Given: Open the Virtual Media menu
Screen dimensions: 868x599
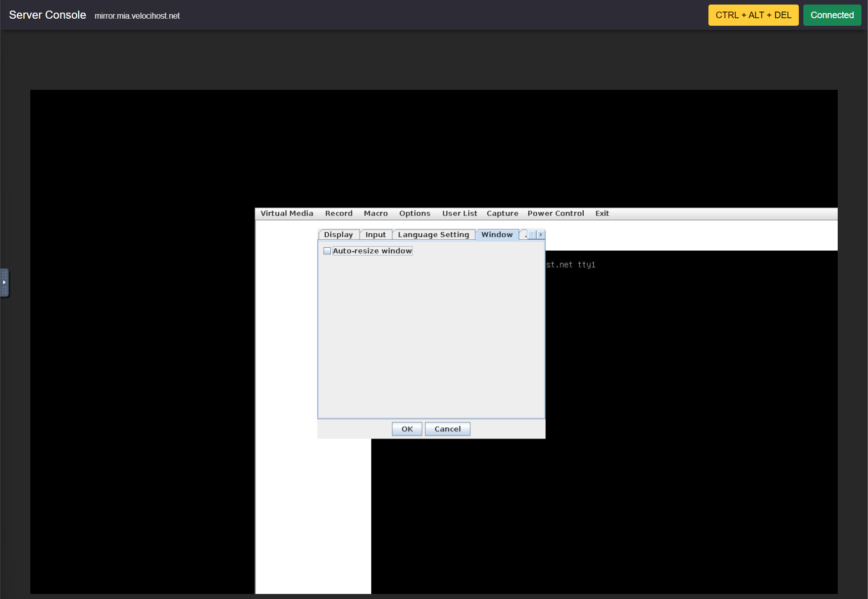Looking at the screenshot, I should (x=286, y=213).
